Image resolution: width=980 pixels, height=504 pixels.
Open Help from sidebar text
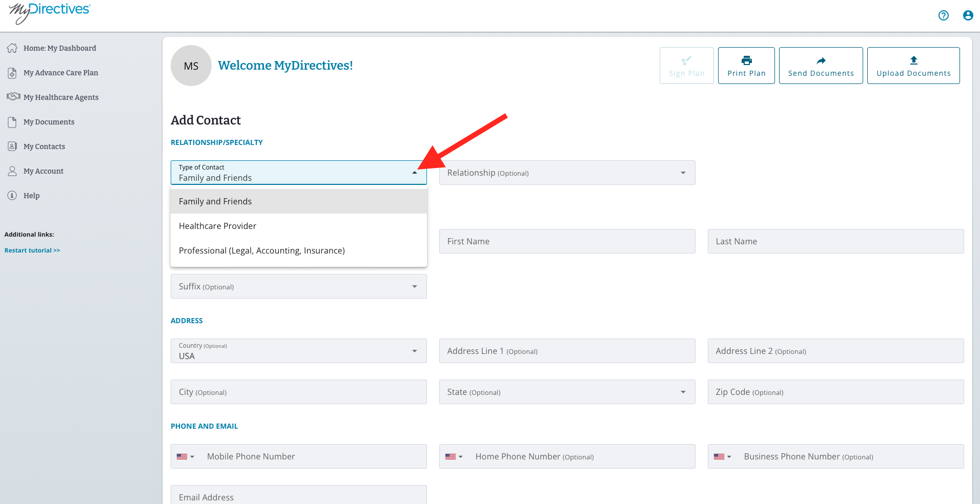coord(32,196)
